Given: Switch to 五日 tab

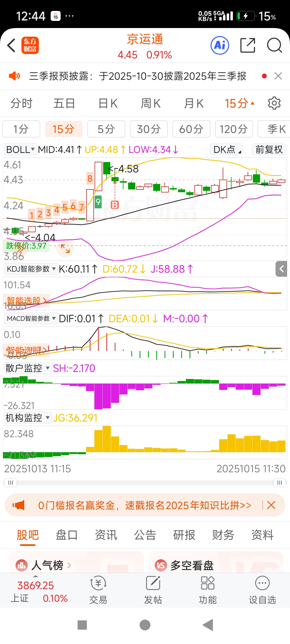Looking at the screenshot, I should [64, 103].
